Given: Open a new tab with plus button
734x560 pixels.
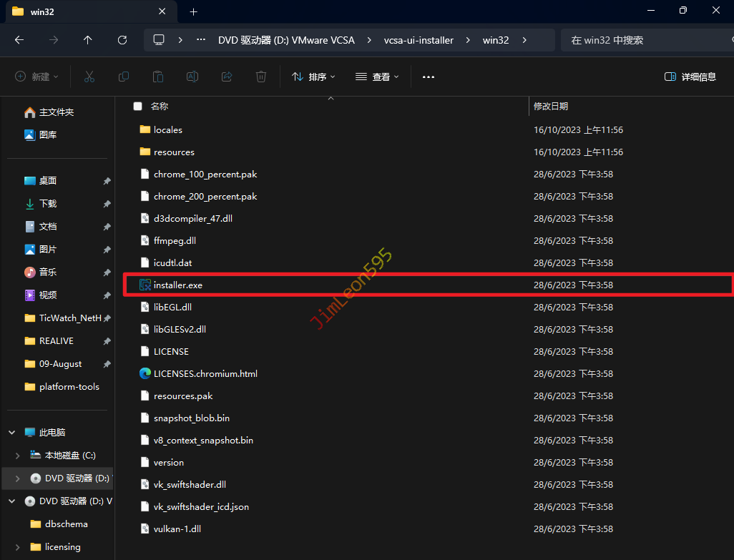Looking at the screenshot, I should (193, 11).
